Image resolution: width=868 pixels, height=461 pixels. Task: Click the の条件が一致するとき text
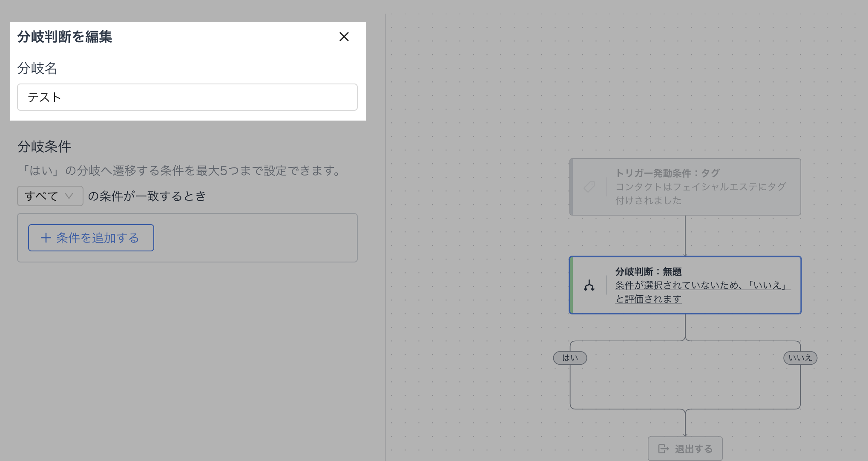pos(147,196)
